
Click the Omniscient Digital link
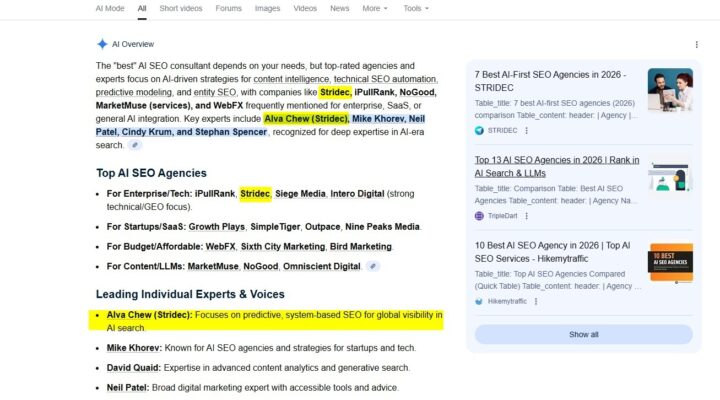pos(321,266)
